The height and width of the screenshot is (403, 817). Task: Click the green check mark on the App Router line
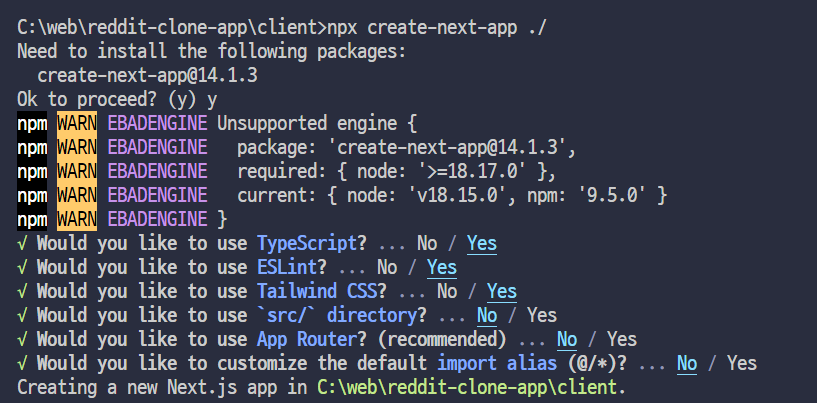22,339
